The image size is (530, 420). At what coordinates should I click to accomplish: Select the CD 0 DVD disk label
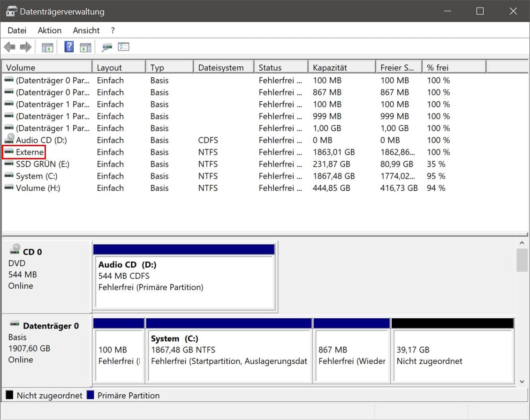[47, 277]
